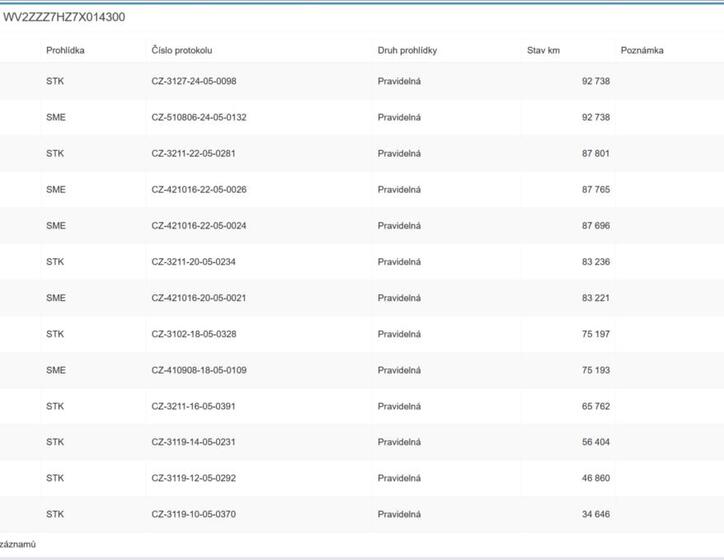Click mileage value 75 193
The height and width of the screenshot is (560, 724).
click(x=596, y=370)
